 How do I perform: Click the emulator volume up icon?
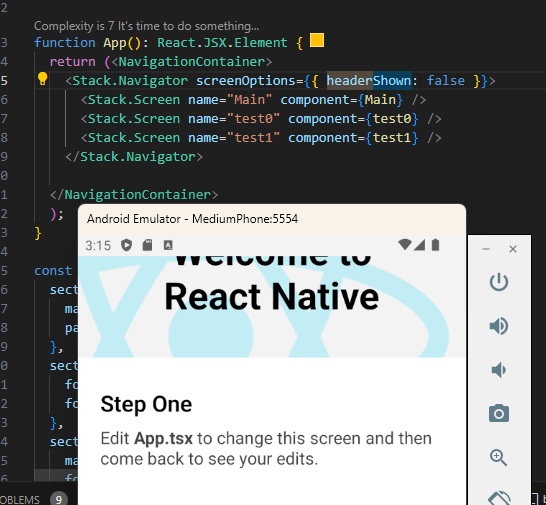499,326
